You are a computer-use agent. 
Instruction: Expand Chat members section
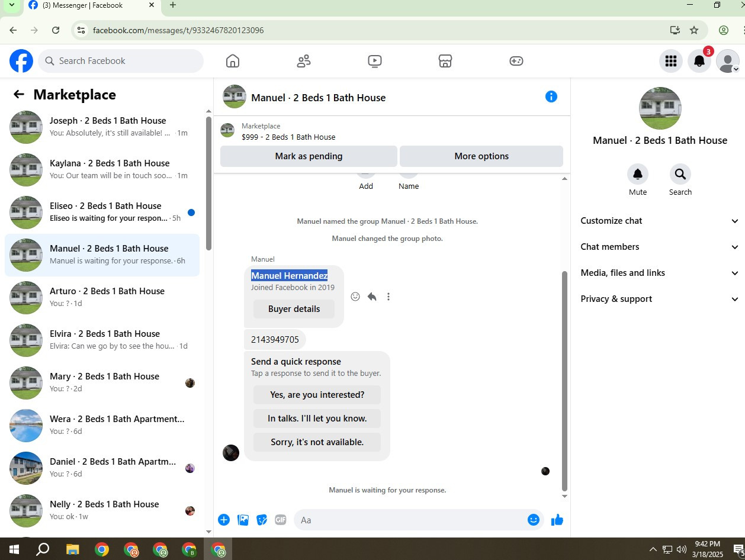tap(660, 247)
